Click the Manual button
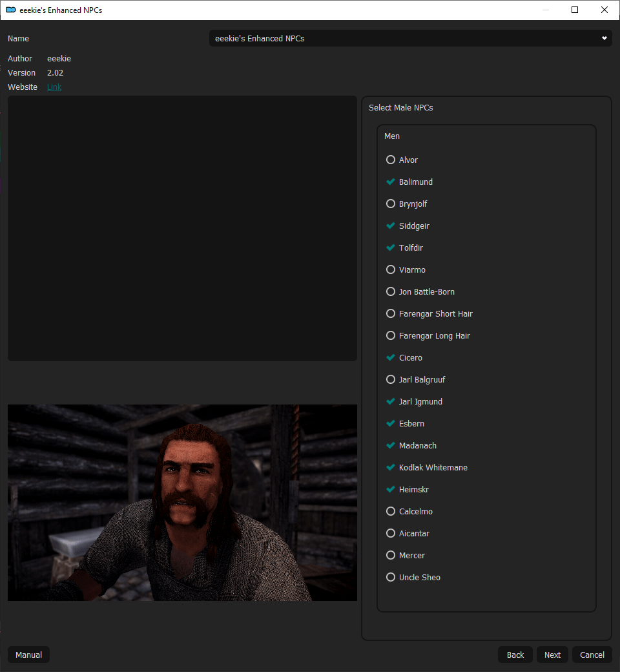620x672 pixels. (x=28, y=655)
